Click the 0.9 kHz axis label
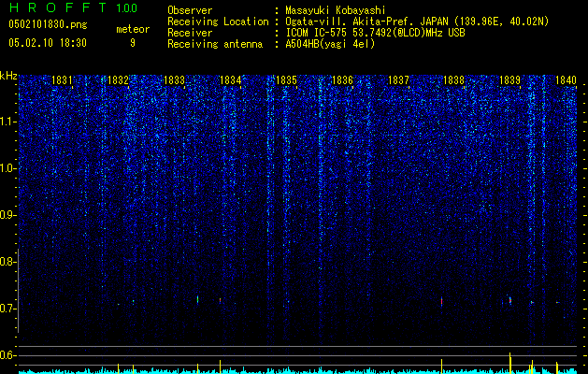The width and height of the screenshot is (588, 374). (8, 215)
